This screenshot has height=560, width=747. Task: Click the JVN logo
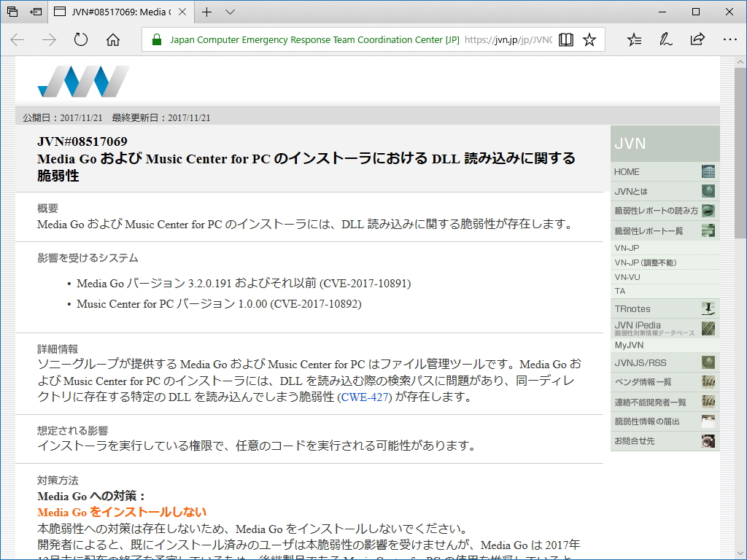pos(83,82)
